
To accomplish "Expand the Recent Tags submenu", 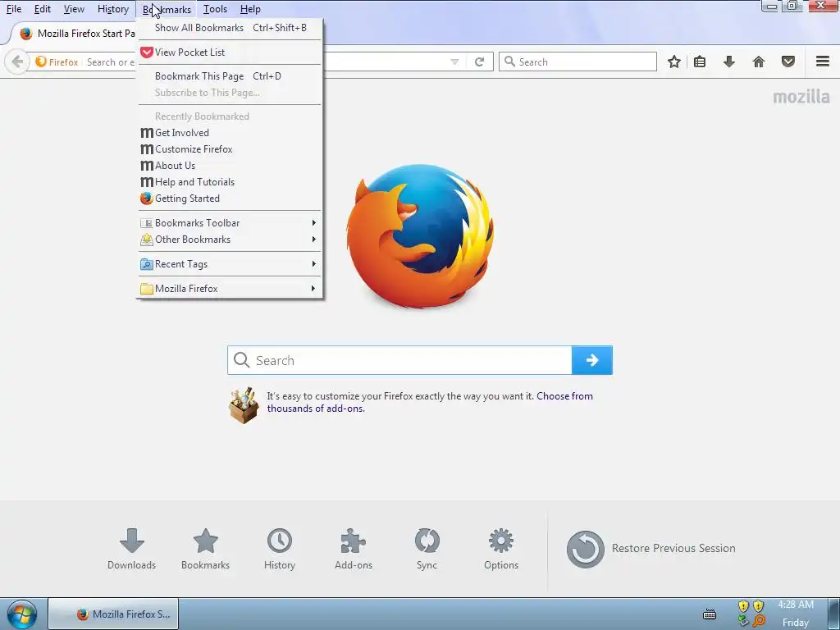I will click(231, 264).
